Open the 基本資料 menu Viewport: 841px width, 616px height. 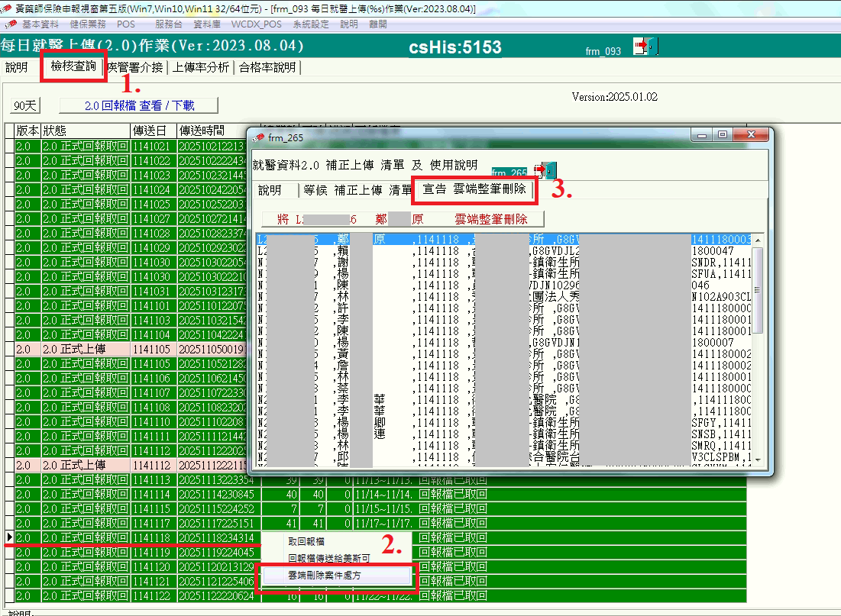pyautogui.click(x=40, y=24)
